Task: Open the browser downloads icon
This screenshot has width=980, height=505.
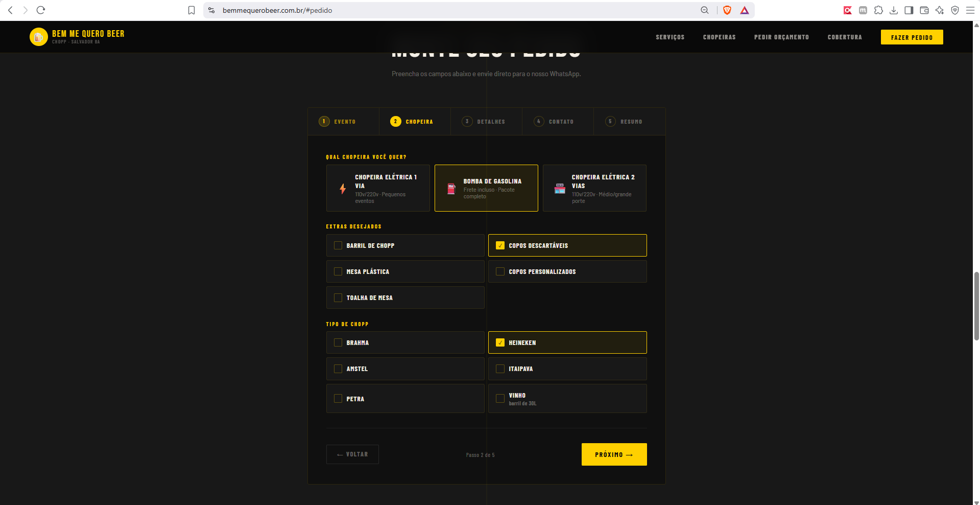Action: (894, 10)
